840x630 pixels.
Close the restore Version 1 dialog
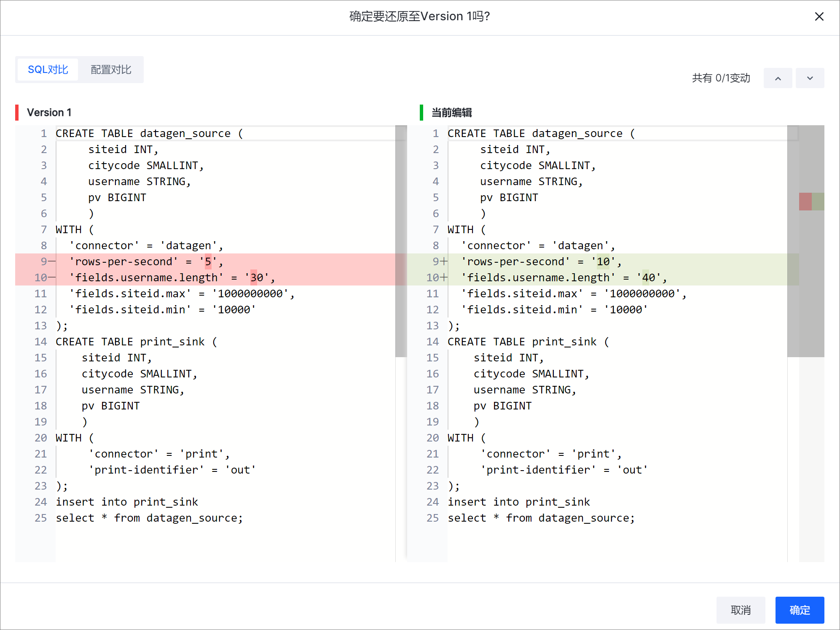(819, 16)
